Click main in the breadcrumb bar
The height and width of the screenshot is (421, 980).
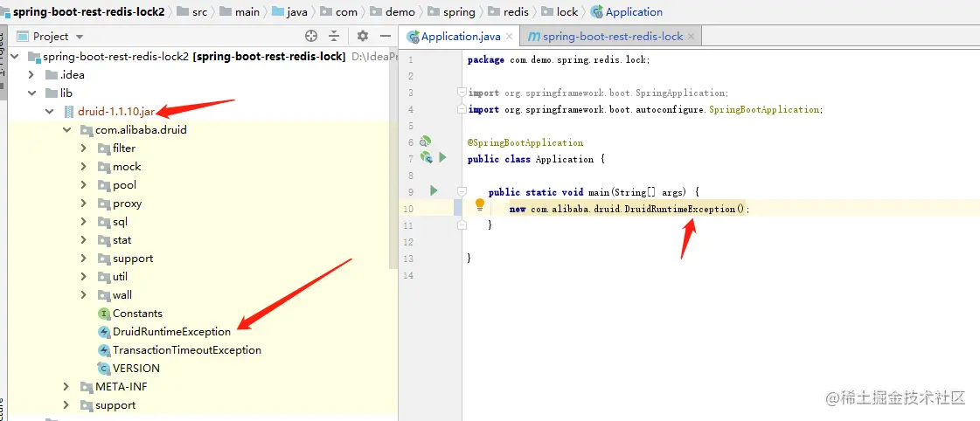[247, 12]
